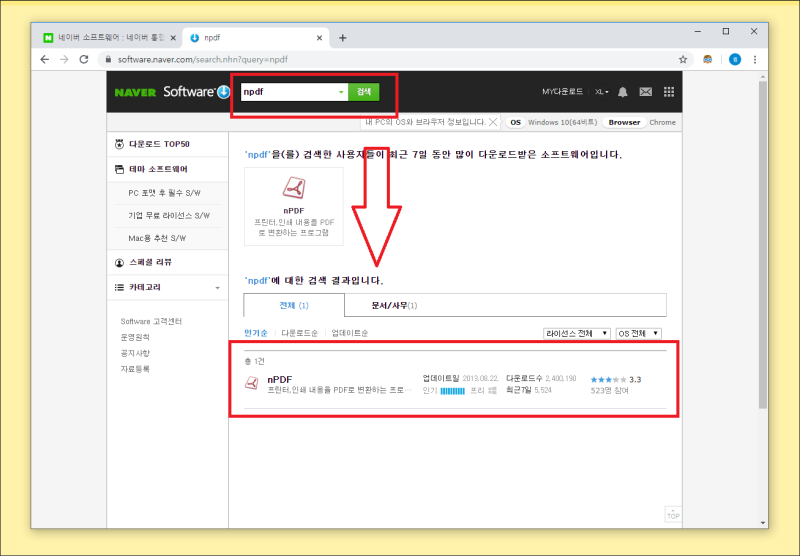800x556 pixels.
Task: Switch to the 네이버 소프트웨어 browser tab
Action: [x=110, y=38]
